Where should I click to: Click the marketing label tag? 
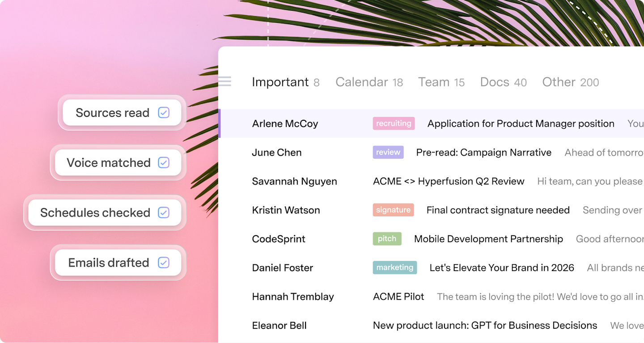(x=395, y=267)
